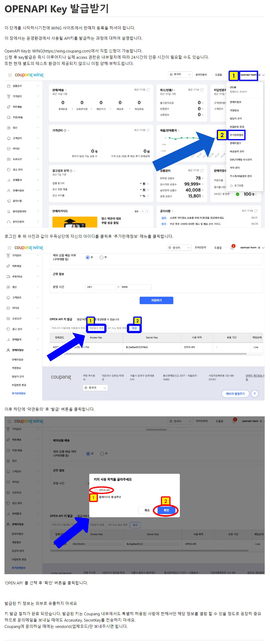Click the Secret Key value 8c3adbedfc021f8a5
This screenshot has height=644, width=270.
click(137, 347)
